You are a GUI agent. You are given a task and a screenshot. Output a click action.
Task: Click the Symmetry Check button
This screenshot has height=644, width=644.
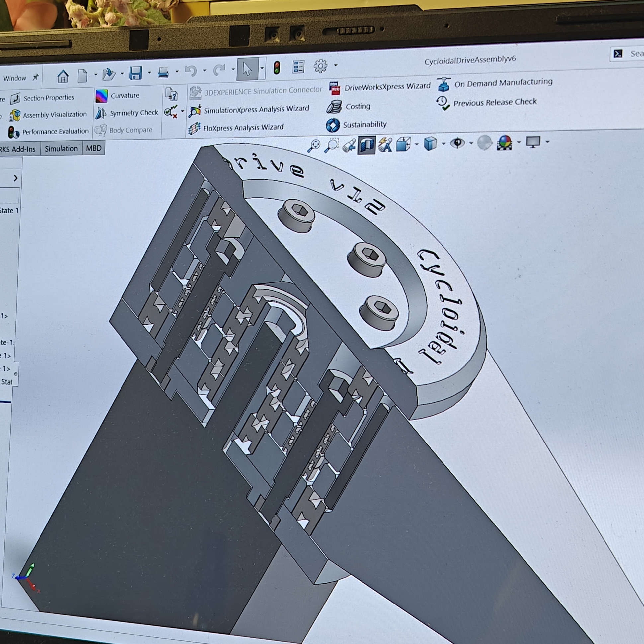pos(134,113)
